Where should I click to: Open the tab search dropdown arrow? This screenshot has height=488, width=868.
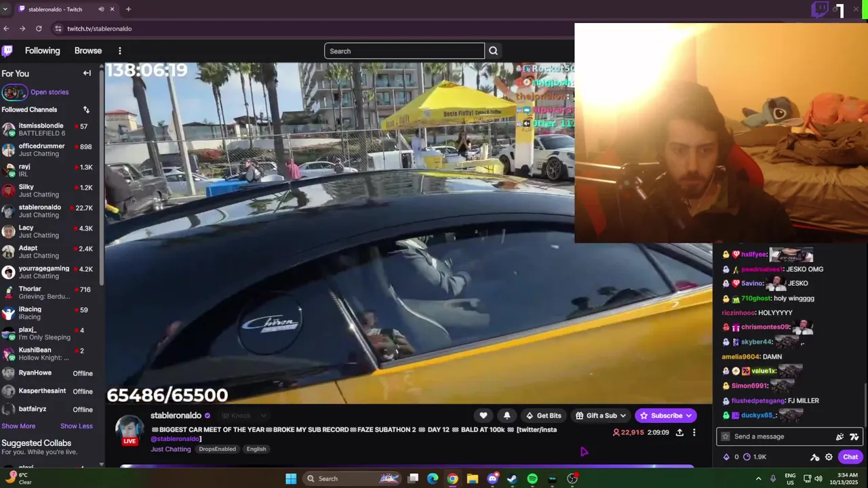pos(5,9)
